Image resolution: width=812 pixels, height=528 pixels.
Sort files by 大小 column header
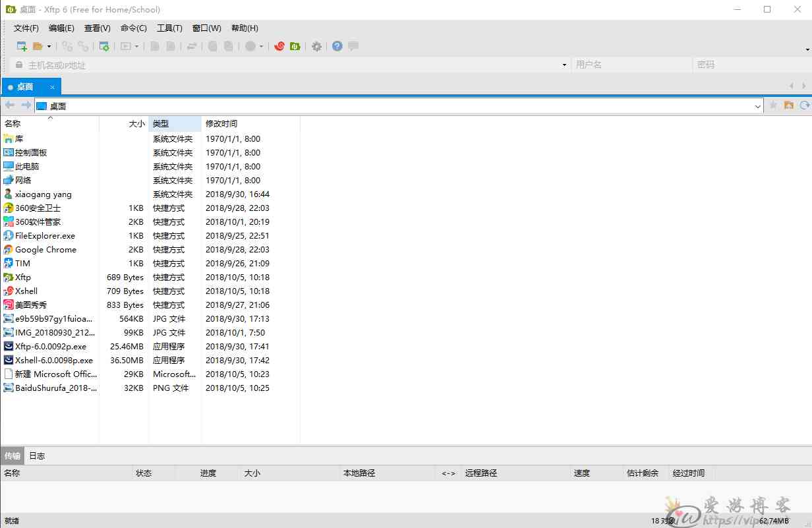click(136, 123)
